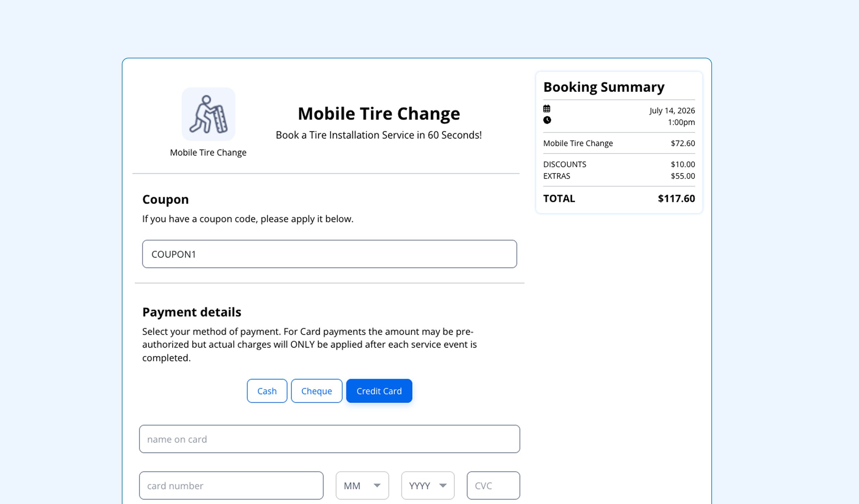
Task: Select Cash payment method
Action: pos(267,391)
